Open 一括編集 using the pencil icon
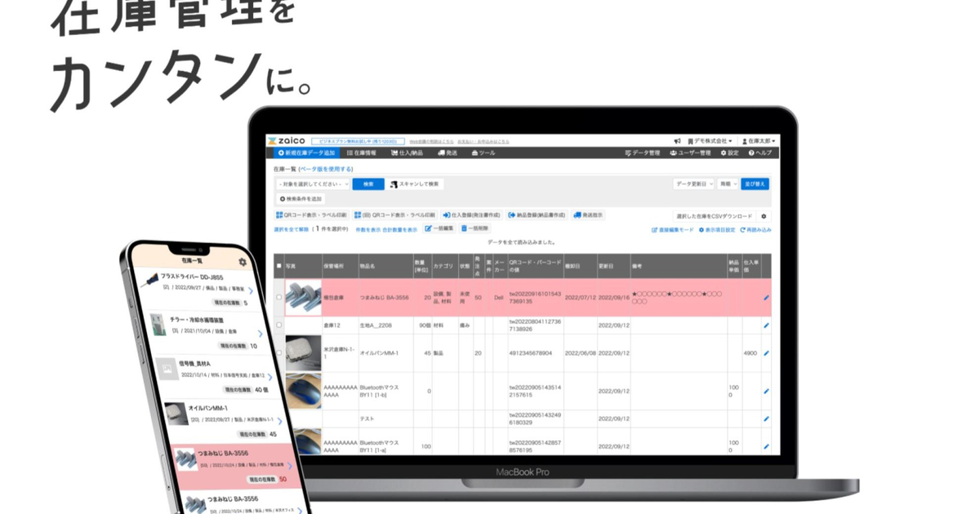The width and height of the screenshot is (980, 514). [x=428, y=228]
